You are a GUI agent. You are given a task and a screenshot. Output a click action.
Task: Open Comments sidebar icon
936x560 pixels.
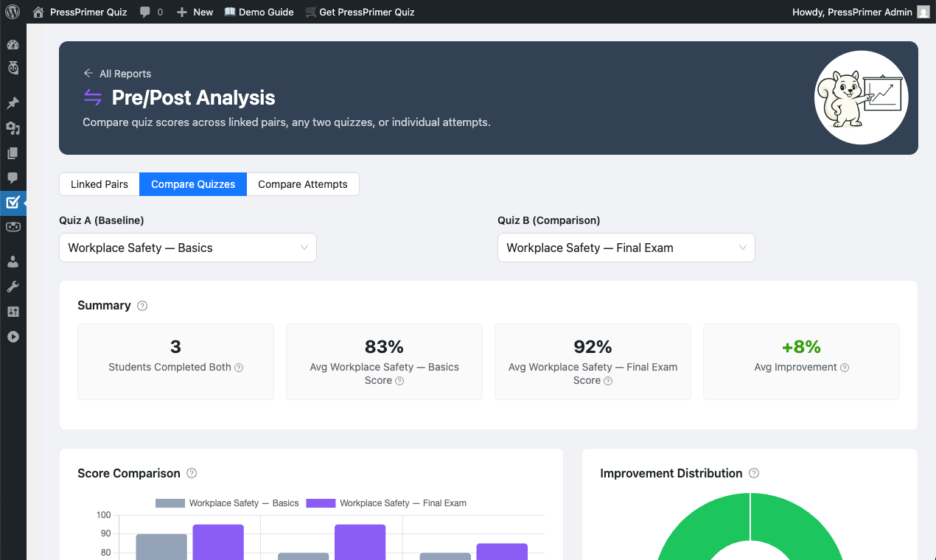(x=13, y=178)
